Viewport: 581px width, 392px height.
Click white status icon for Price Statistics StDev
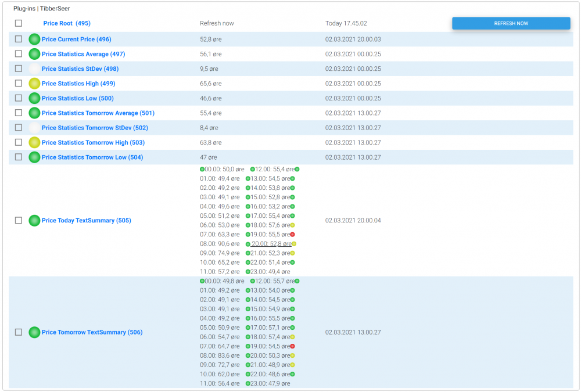pyautogui.click(x=34, y=69)
